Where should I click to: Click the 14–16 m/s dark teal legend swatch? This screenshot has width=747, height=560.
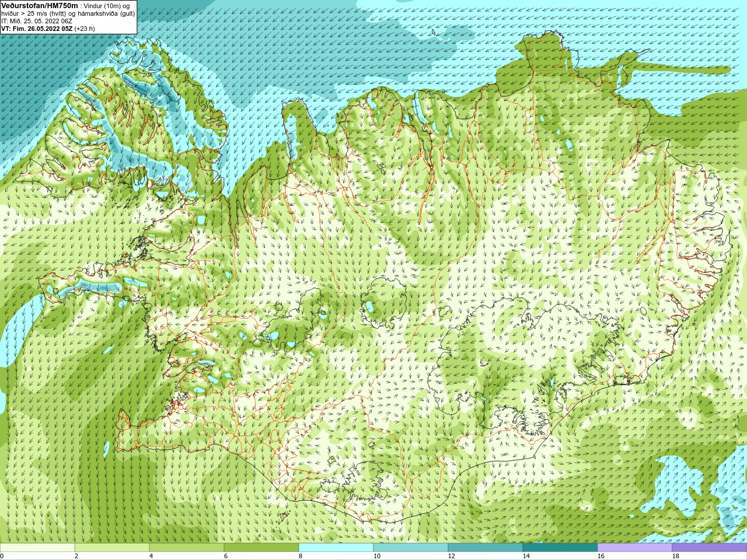click(x=560, y=548)
